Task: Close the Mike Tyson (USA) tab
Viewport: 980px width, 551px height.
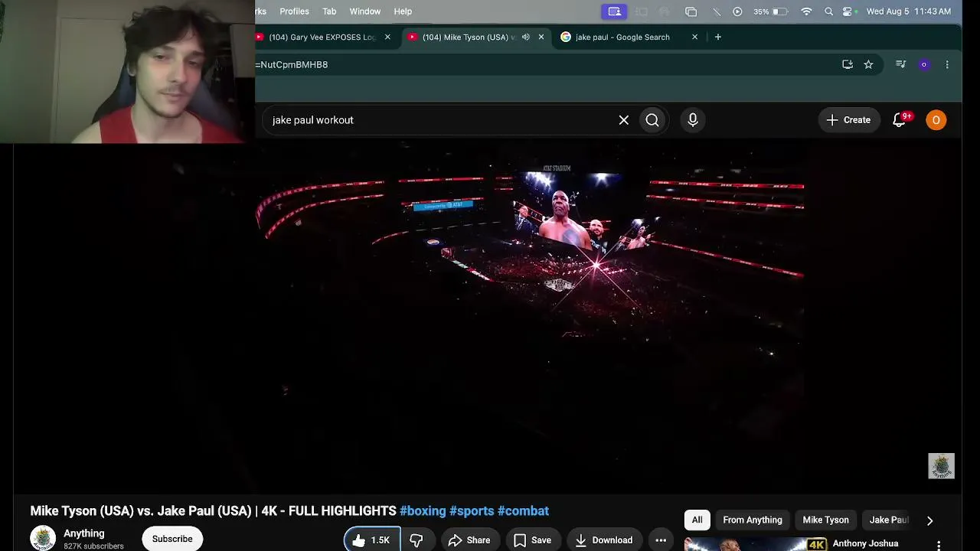Action: coord(541,37)
